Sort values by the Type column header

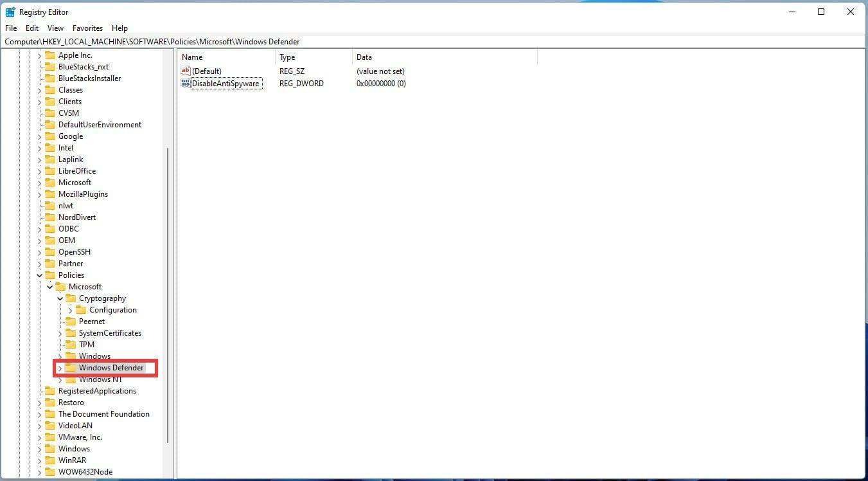coord(314,57)
